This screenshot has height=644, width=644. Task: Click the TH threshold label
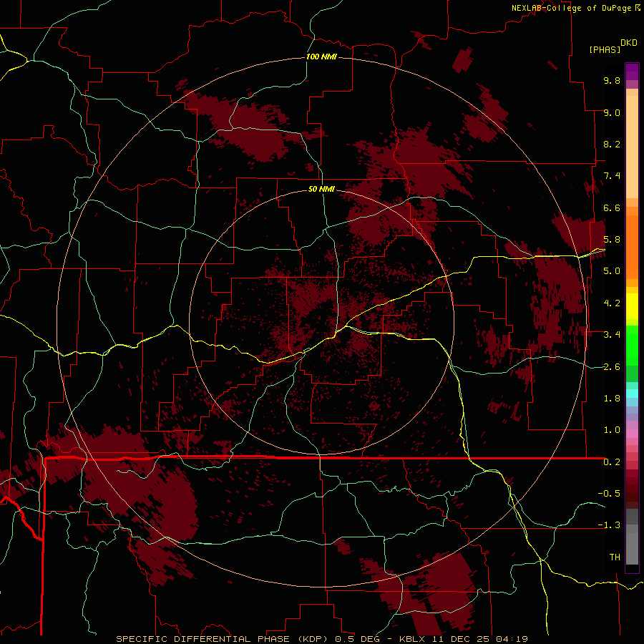pyautogui.click(x=615, y=557)
